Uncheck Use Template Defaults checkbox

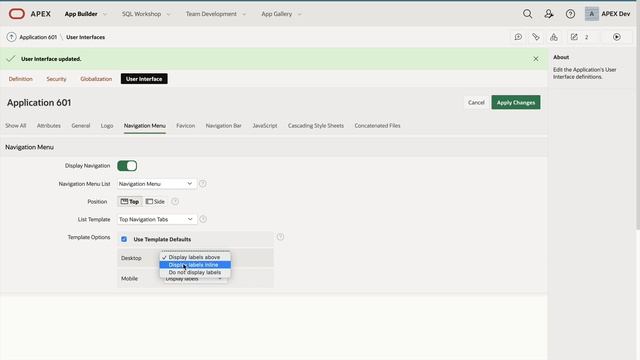[124, 239]
